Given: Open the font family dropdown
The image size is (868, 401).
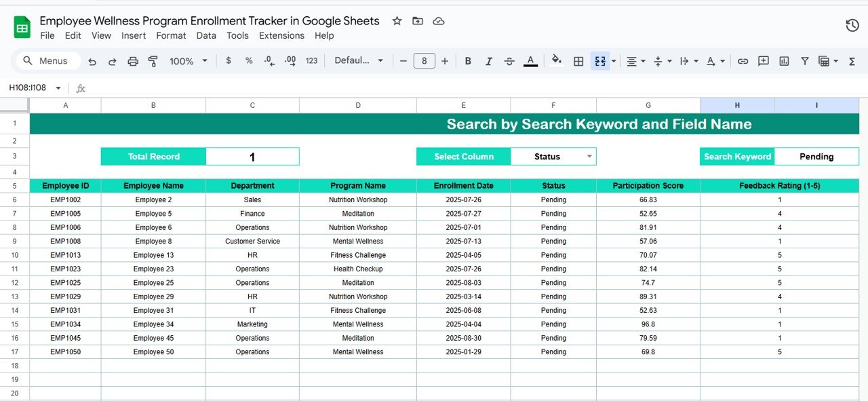Looking at the screenshot, I should (359, 61).
